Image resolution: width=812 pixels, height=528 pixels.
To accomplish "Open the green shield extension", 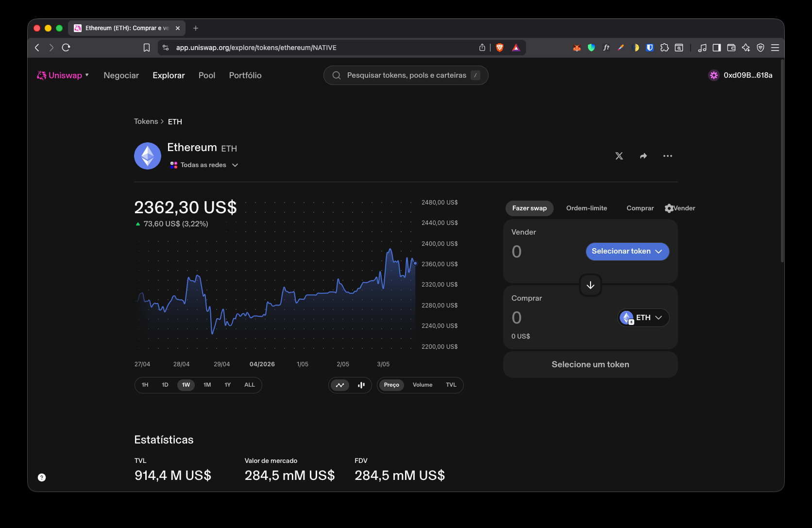I will 592,48.
